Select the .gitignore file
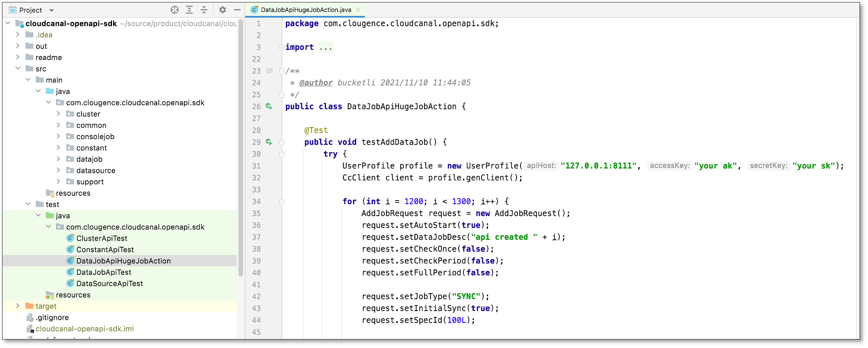Image resolution: width=868 pixels, height=348 pixels. coord(52,317)
